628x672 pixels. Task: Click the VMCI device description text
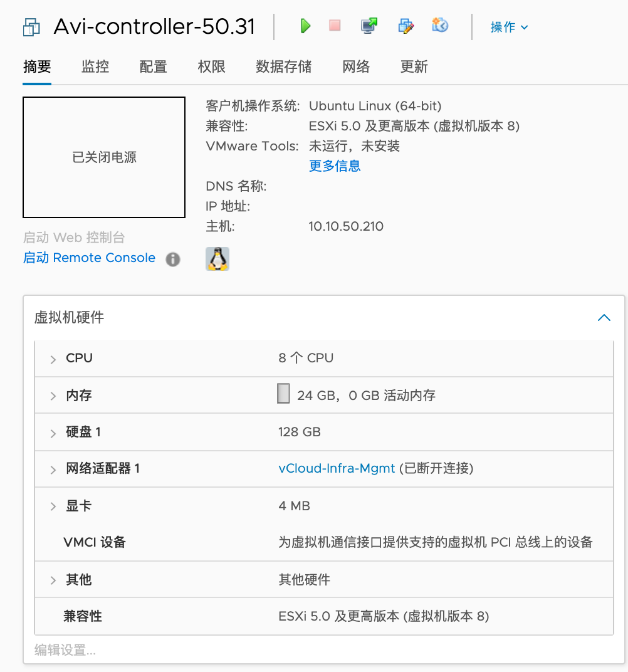pyautogui.click(x=436, y=542)
